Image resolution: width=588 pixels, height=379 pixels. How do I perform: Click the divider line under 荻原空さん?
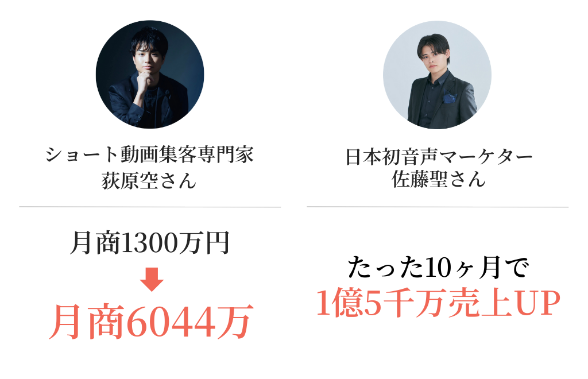(x=150, y=207)
